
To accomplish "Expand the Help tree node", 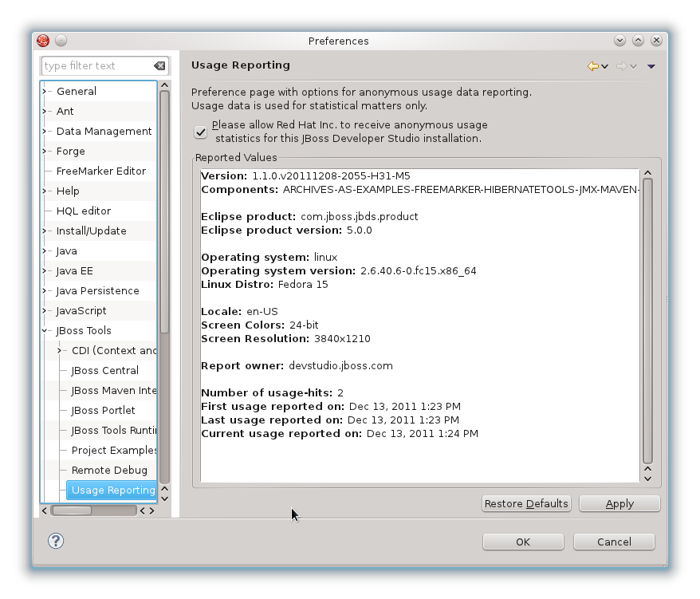I will [44, 191].
